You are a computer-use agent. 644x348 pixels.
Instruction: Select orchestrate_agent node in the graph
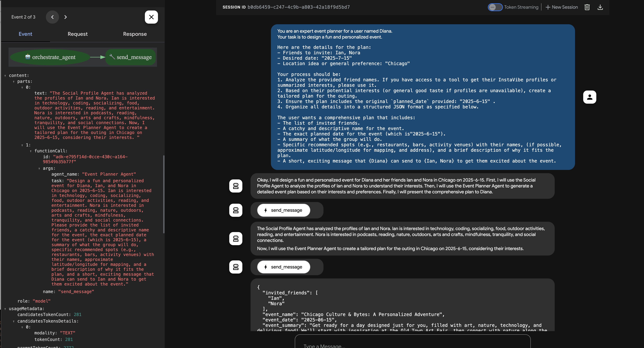point(50,57)
